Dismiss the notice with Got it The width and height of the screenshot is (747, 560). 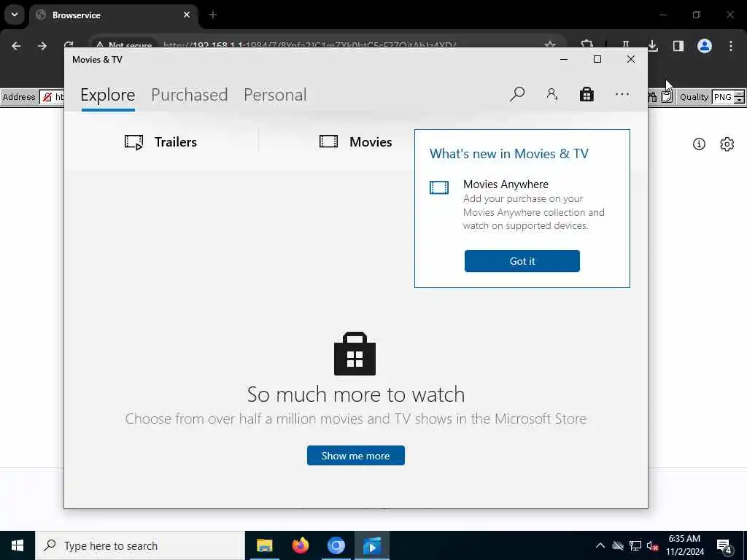tap(522, 261)
